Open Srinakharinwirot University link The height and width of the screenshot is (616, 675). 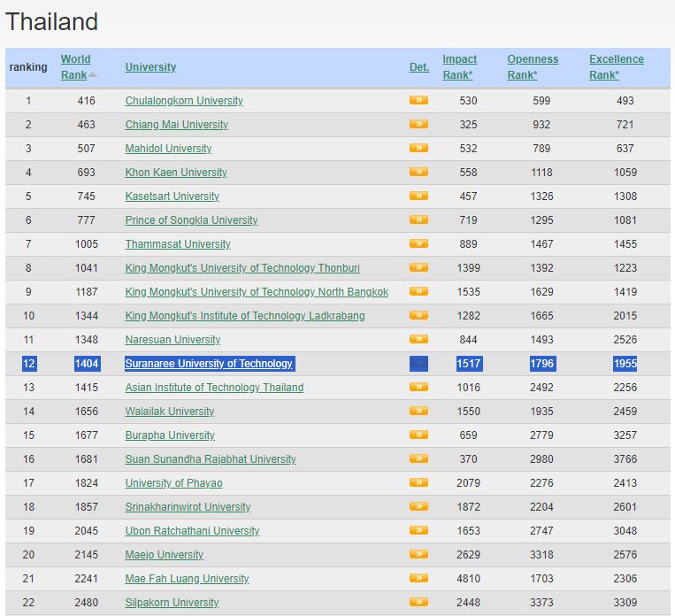pos(188,507)
